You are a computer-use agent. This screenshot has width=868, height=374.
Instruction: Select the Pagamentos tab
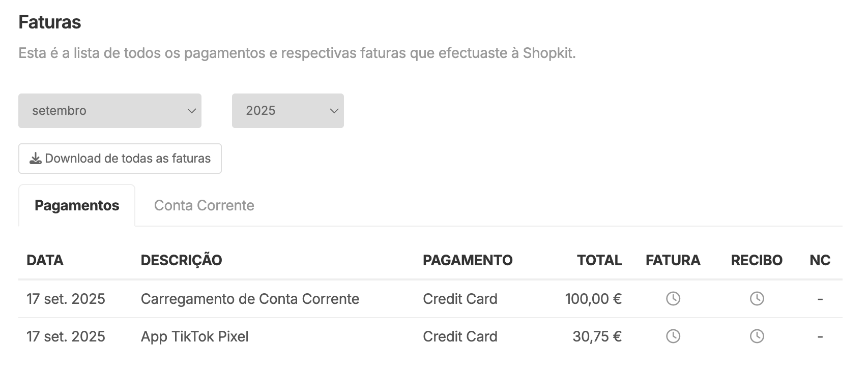(x=77, y=205)
